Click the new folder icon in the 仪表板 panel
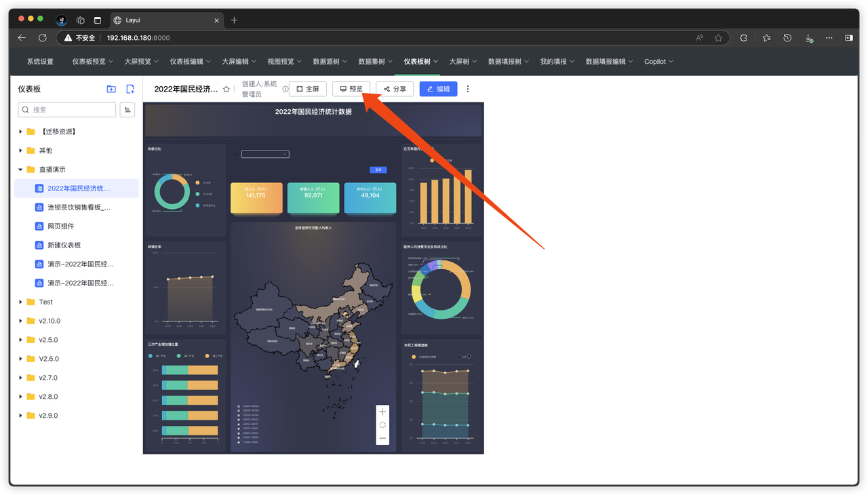Image resolution: width=868 pixels, height=495 pixels. 111,89
